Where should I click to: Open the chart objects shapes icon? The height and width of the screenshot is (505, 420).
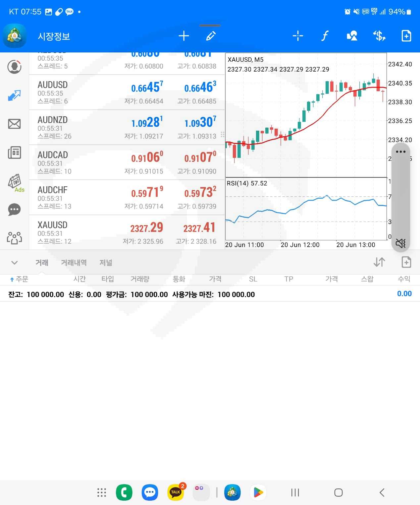tap(352, 36)
